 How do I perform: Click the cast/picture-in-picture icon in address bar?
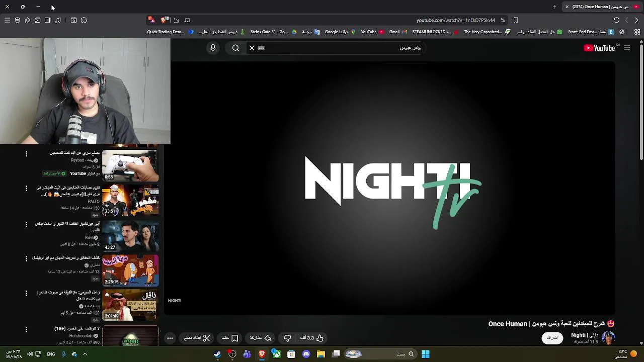point(187,20)
